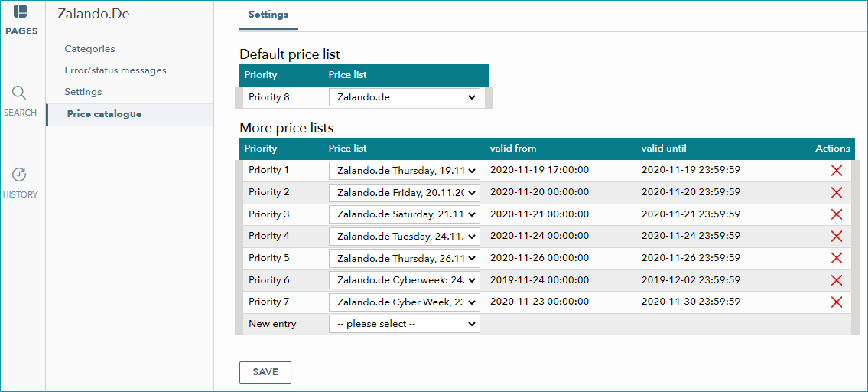Open Priority 6 Cyberweek dropdown
This screenshot has width=868, height=392.
(x=404, y=280)
